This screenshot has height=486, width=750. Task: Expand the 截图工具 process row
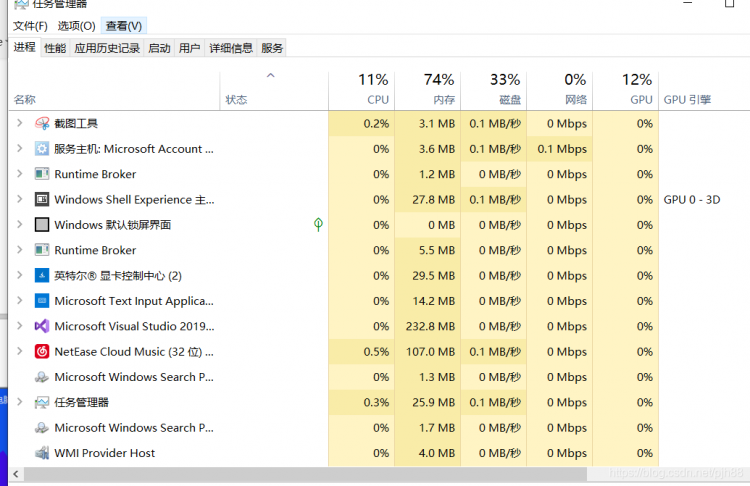point(20,123)
